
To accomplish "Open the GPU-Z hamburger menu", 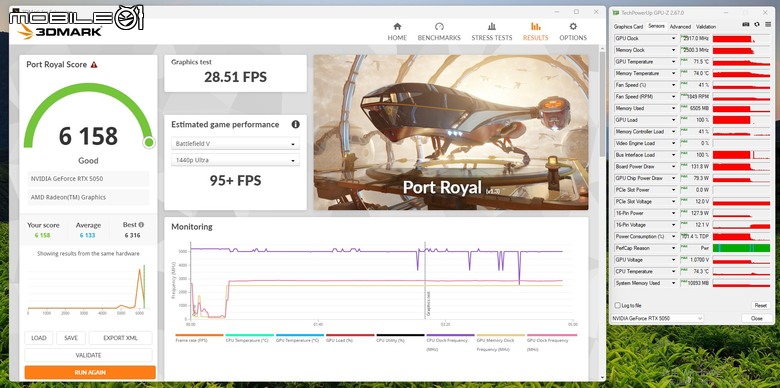I will pos(767,24).
